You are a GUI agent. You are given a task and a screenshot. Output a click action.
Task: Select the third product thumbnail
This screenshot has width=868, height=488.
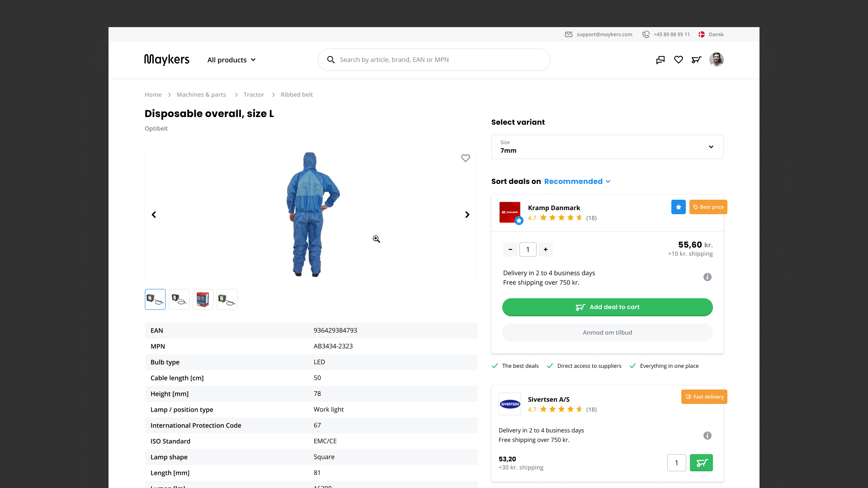[x=203, y=299]
